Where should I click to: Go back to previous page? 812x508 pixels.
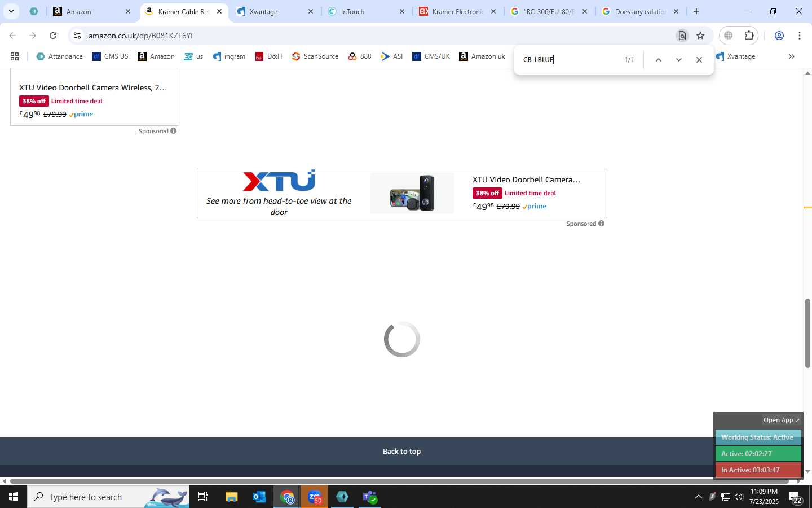click(x=12, y=36)
